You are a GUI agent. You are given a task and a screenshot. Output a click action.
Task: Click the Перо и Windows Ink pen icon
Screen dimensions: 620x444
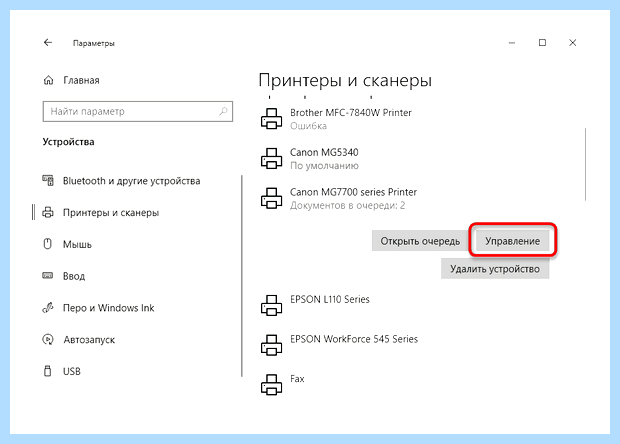48,308
